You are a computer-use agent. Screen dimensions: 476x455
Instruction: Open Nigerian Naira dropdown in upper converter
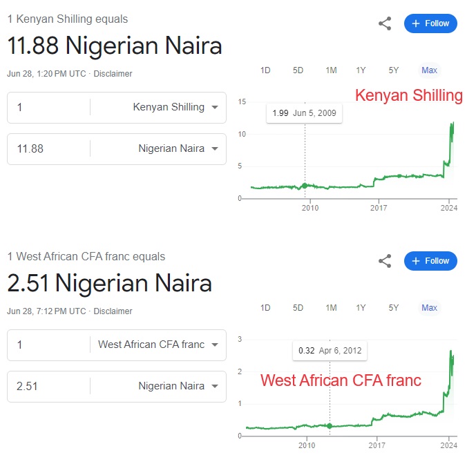coord(178,148)
